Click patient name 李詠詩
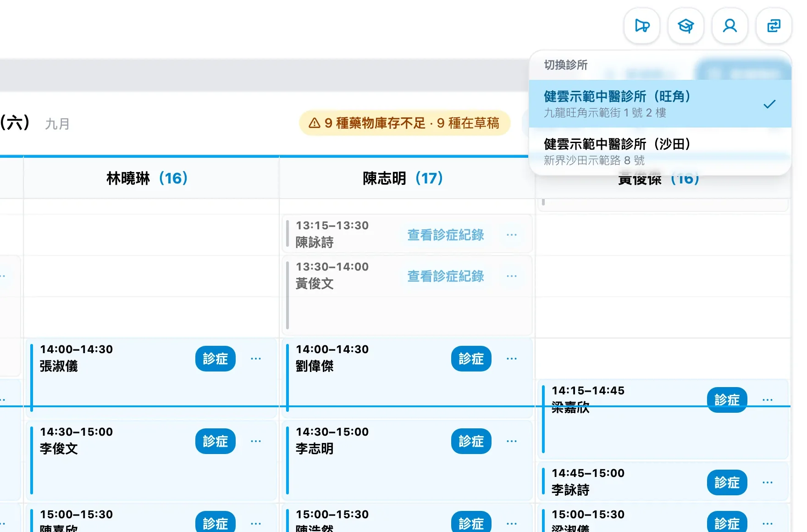Screen dimensions: 807x532 570,490
